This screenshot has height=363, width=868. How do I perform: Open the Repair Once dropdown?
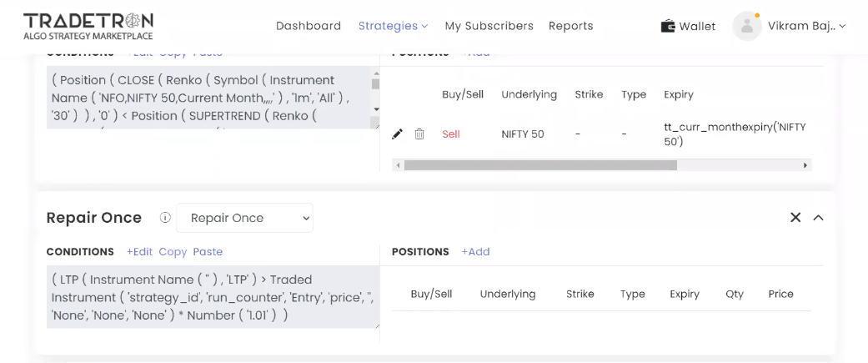coord(245,218)
